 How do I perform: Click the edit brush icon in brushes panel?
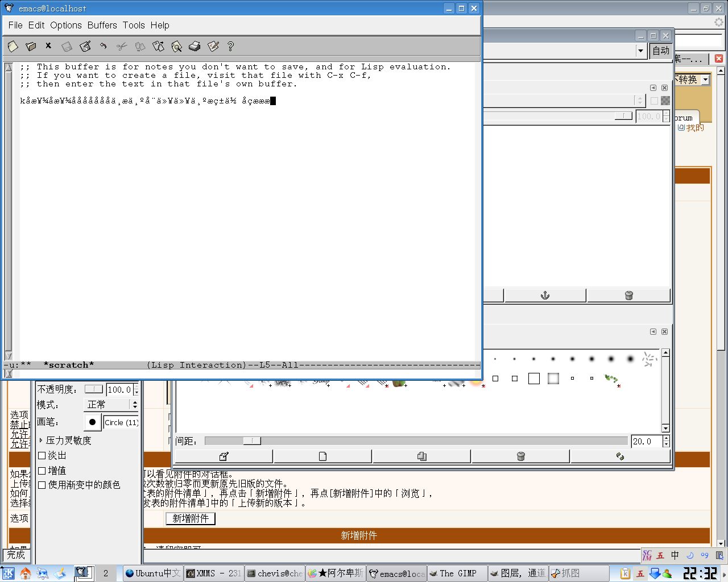pos(224,456)
